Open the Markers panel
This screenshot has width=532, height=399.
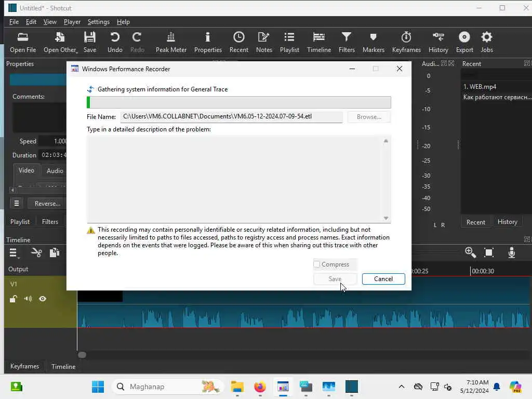373,42
